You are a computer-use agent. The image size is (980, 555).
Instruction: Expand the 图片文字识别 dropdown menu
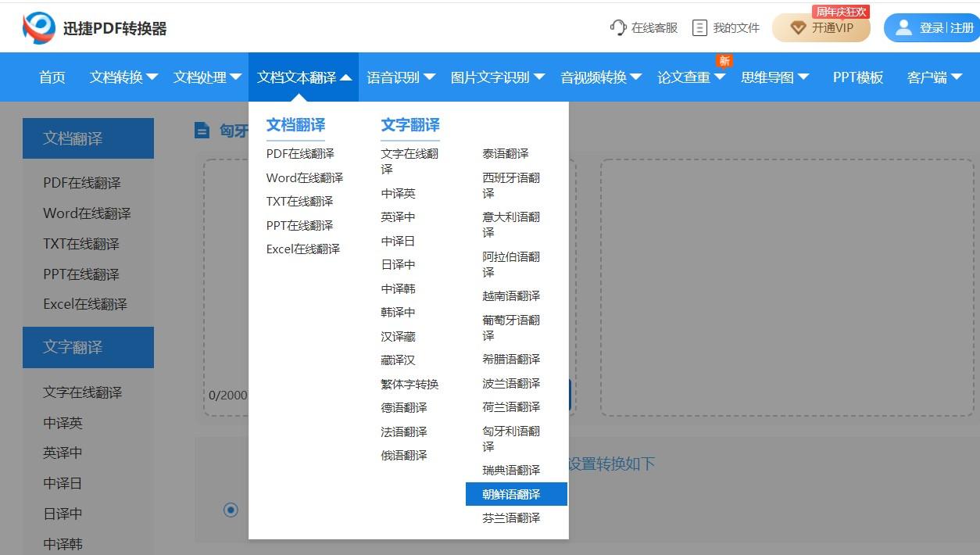[498, 77]
